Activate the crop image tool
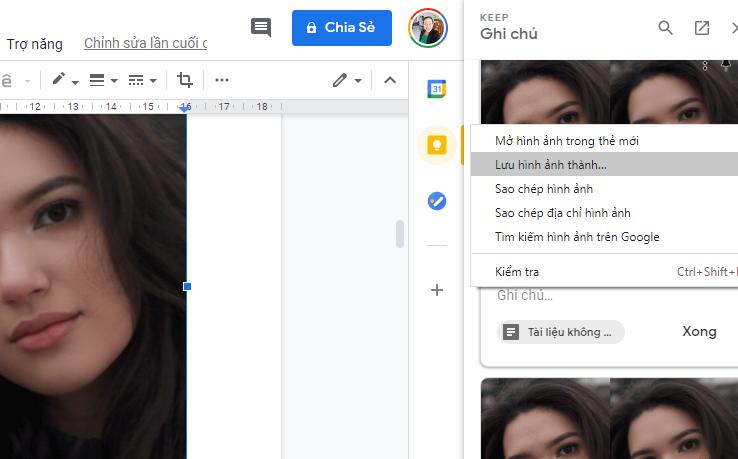 pos(184,80)
